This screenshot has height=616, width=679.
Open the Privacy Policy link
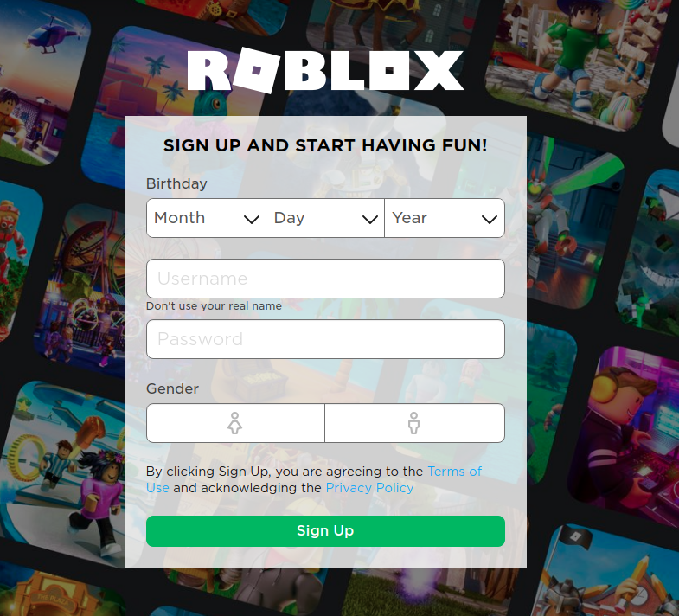pyautogui.click(x=369, y=488)
